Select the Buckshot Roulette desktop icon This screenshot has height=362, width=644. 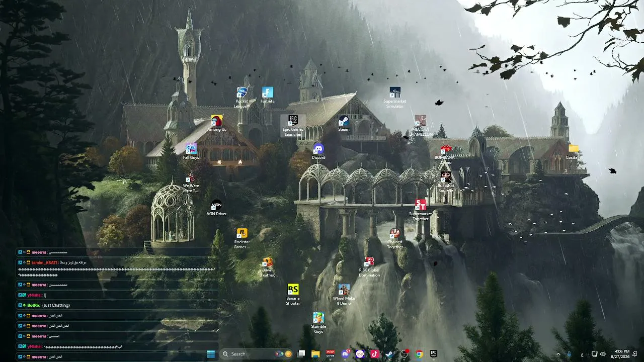pyautogui.click(x=446, y=182)
